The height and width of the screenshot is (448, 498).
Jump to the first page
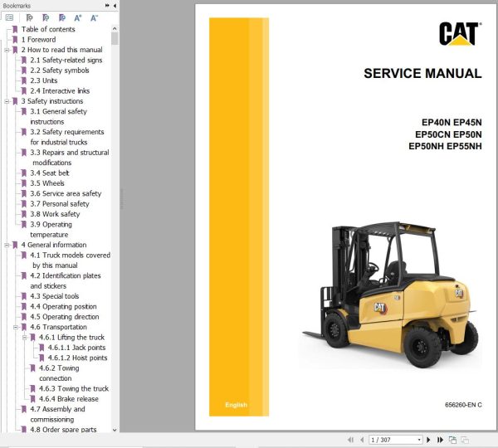350,440
